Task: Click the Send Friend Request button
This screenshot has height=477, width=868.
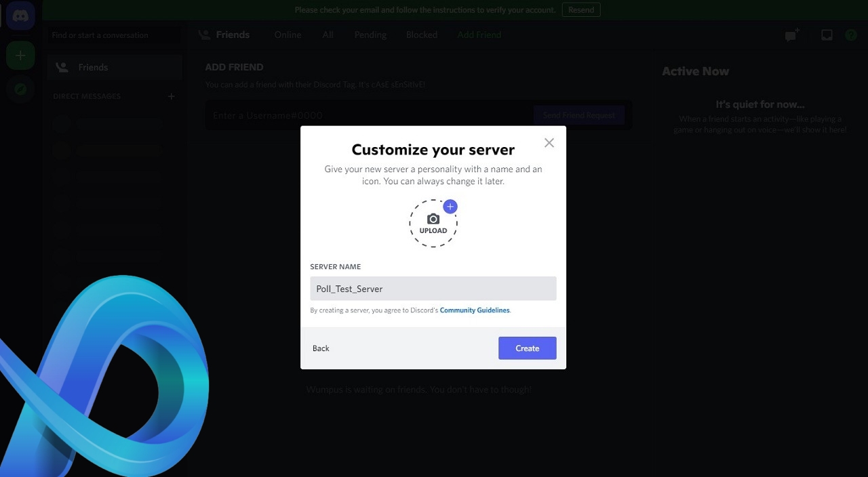Action: 579,115
